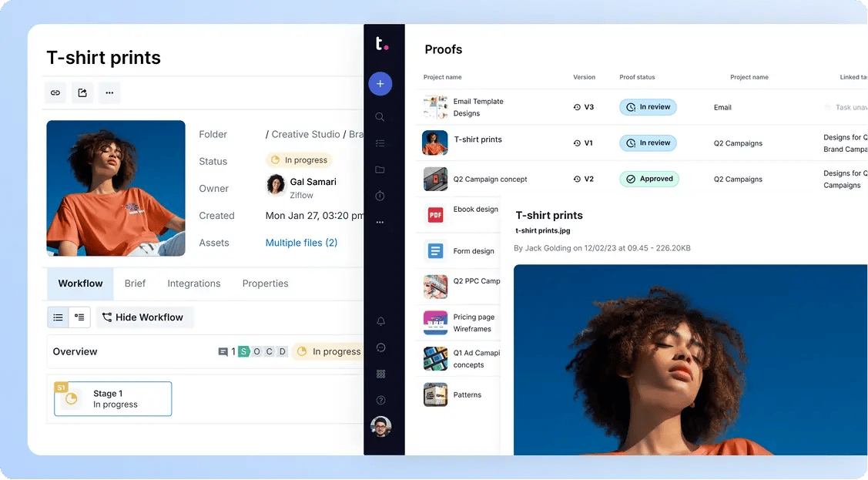
Task: Hide Workflow using the toggle button
Action: [144, 317]
